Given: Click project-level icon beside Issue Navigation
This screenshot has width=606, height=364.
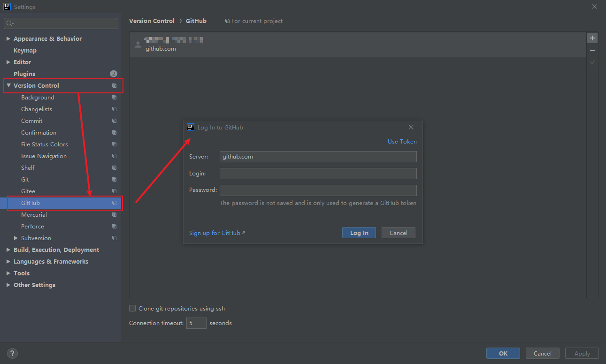Looking at the screenshot, I should 114,156.
